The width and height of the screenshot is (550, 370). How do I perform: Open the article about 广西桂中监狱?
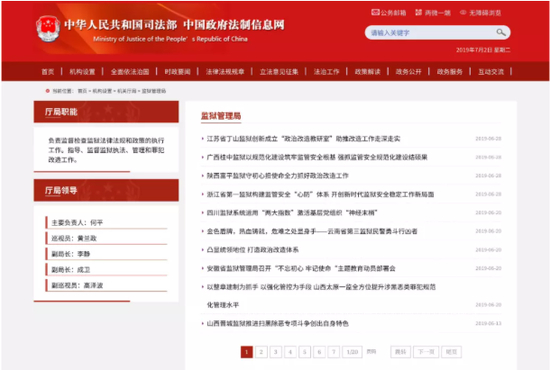click(x=317, y=157)
